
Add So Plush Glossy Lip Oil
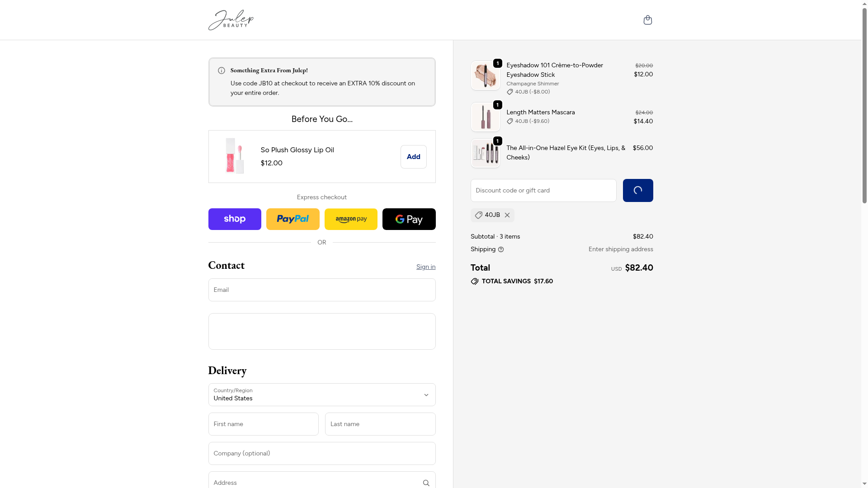tap(413, 157)
